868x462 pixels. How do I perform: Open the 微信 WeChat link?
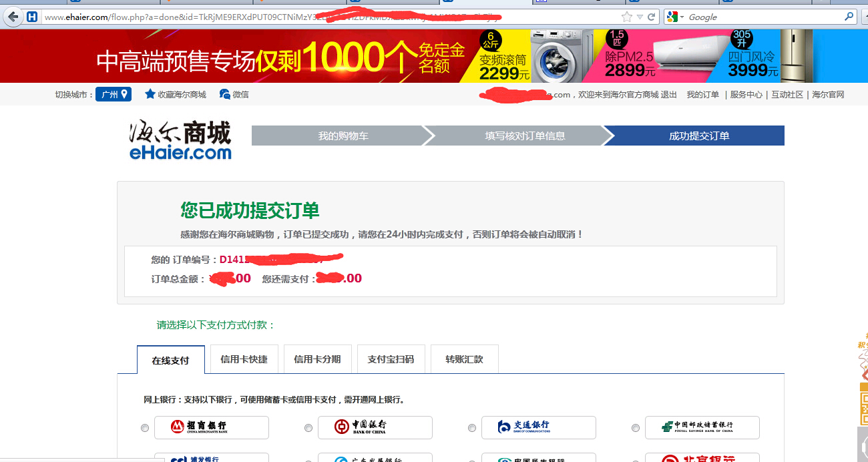(x=234, y=94)
